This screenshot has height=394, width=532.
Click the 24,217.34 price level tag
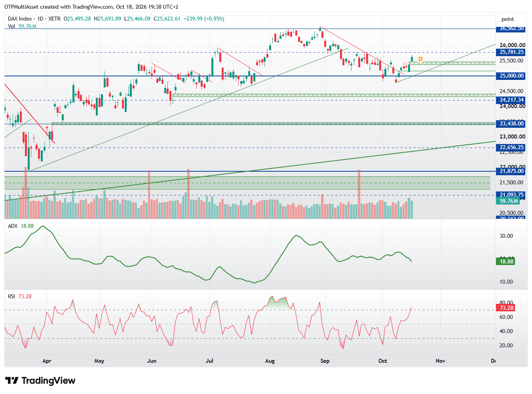click(511, 100)
